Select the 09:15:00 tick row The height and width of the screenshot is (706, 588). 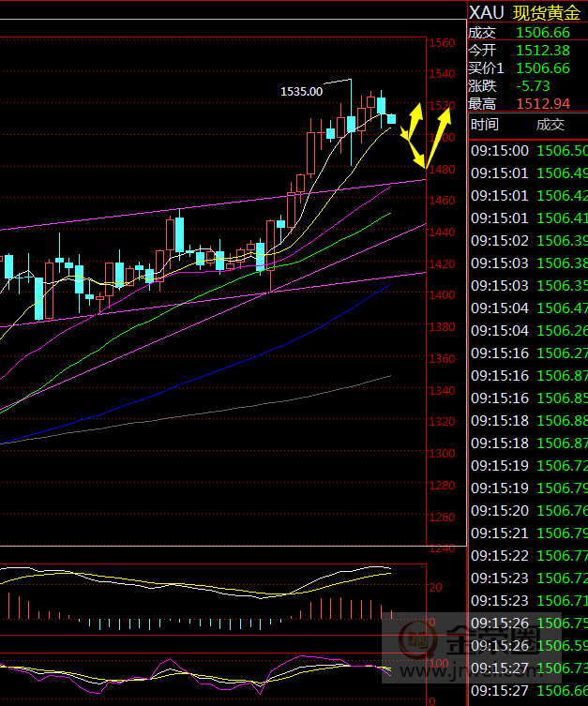529,151
